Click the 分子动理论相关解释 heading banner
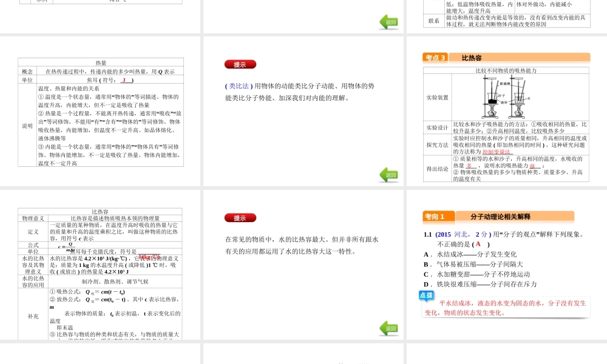The height and width of the screenshot is (364, 607). coord(515,217)
